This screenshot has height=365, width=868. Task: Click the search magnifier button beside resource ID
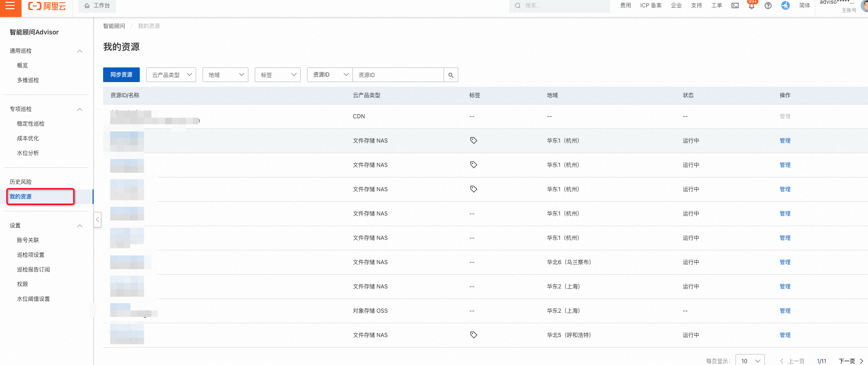[451, 75]
